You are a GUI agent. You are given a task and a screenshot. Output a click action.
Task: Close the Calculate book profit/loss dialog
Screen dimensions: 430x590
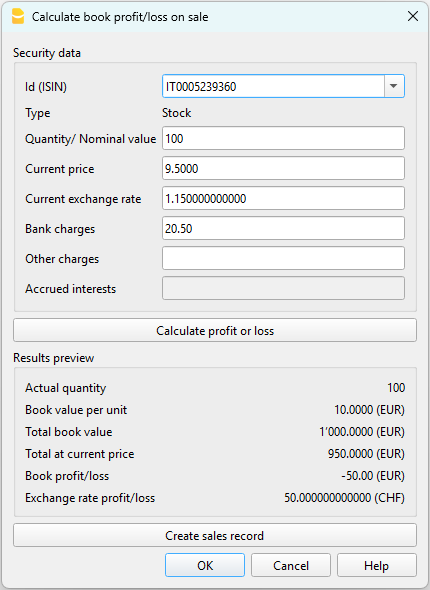(413, 16)
